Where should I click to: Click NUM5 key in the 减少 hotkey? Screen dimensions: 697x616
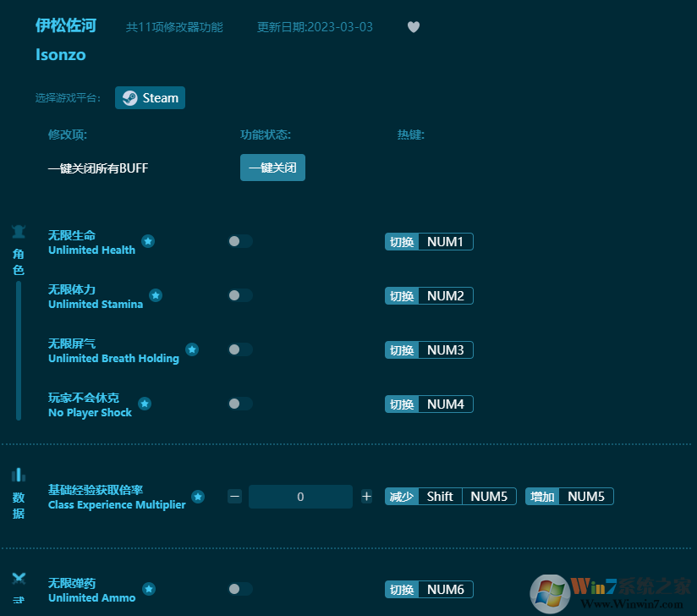click(x=489, y=497)
